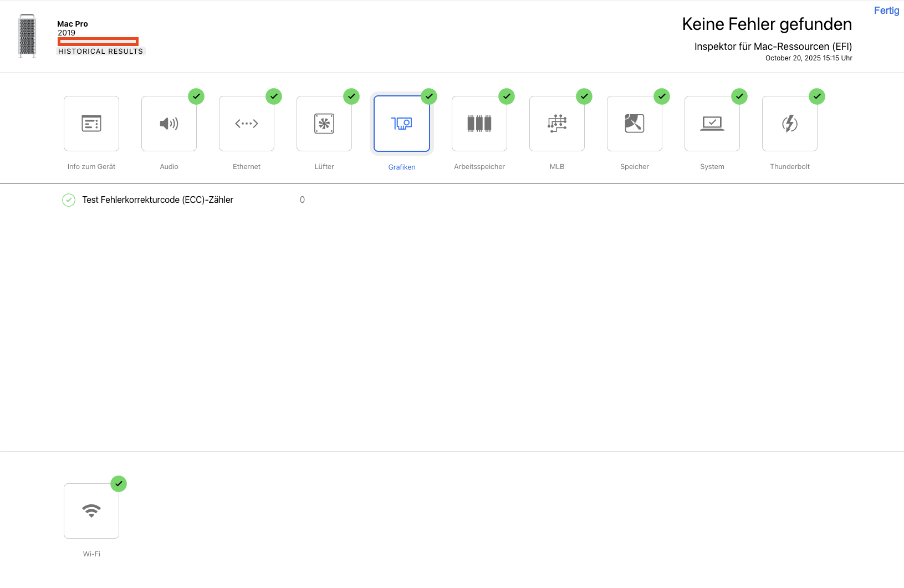Select the Lüfter fan icon
904x588 pixels.
tap(324, 124)
